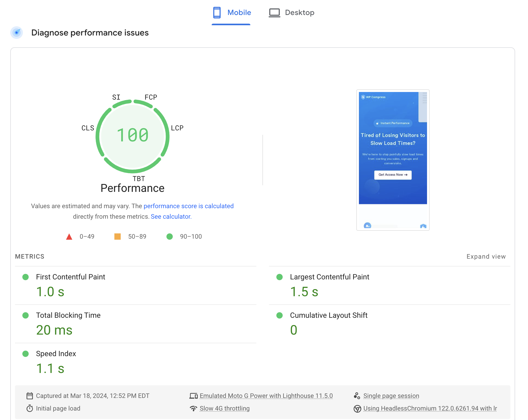Click the desktop laptop icon

click(274, 13)
